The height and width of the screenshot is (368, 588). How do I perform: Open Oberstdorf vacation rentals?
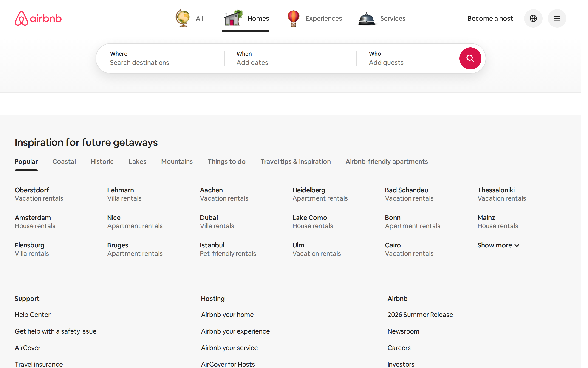click(39, 194)
